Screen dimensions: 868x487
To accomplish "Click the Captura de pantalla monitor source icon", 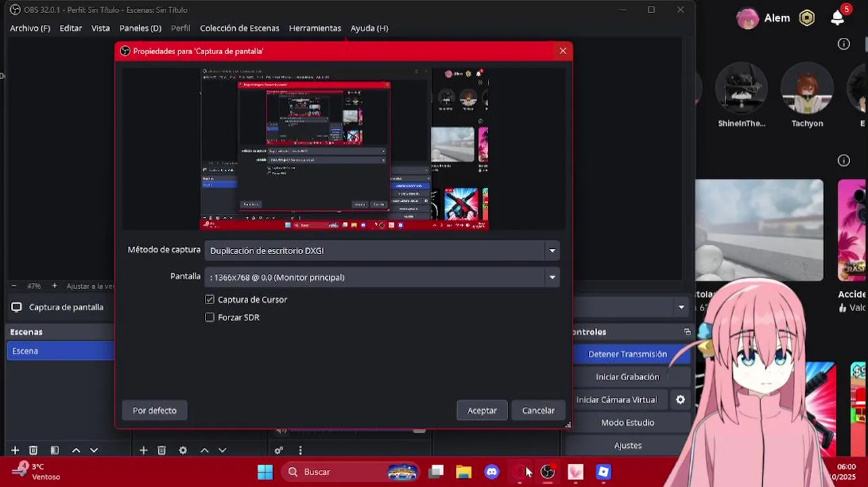I will point(16,307).
